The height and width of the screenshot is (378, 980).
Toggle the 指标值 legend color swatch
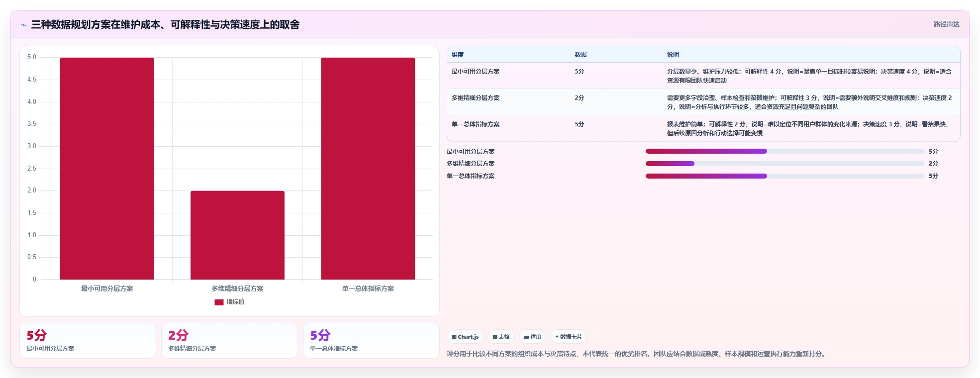point(219,302)
